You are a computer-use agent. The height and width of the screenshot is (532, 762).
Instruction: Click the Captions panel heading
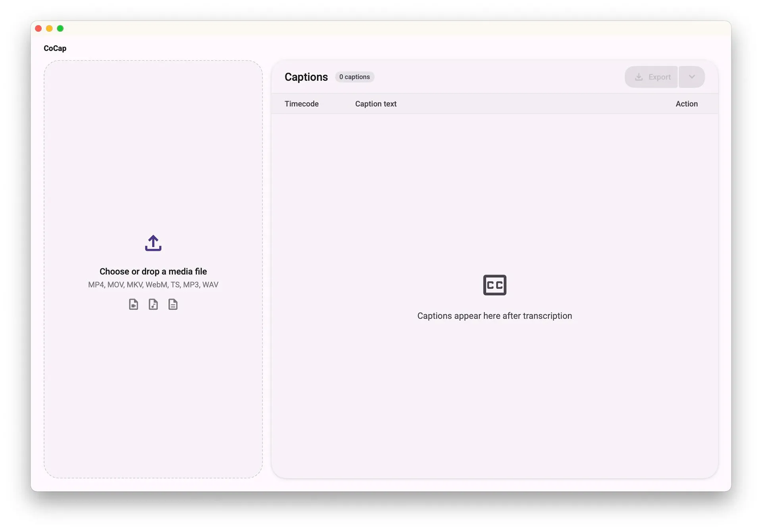pyautogui.click(x=306, y=77)
